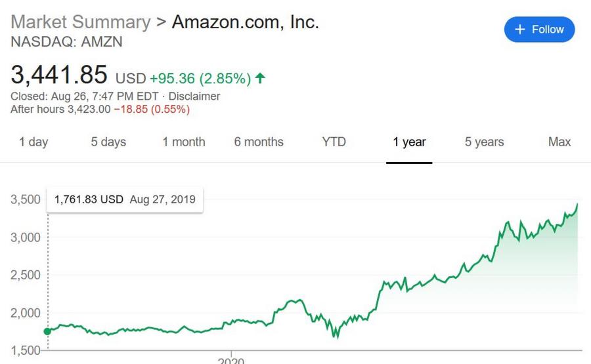Switch to the YTD tab
Screen dimensions: 591x364
click(334, 142)
